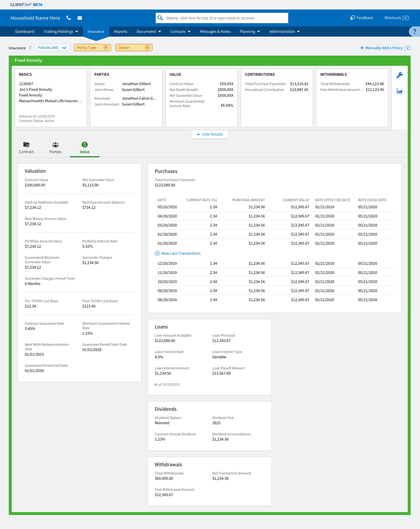The image size is (420, 529).
Task: Open the Reports menu item
Action: 120,32
